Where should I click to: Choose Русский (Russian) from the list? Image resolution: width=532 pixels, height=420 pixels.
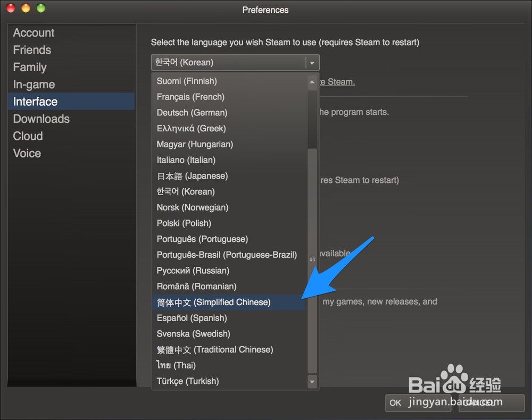[229, 271]
